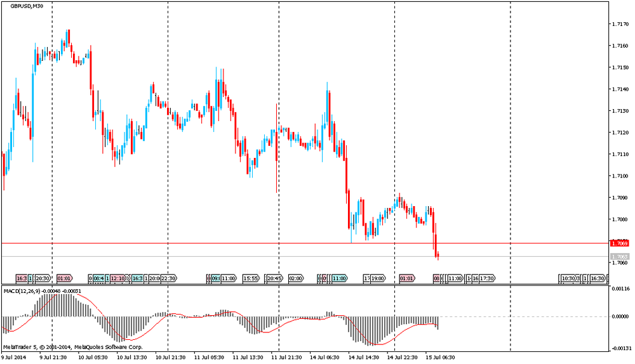635x364 pixels.
Task: Click the grey 1.7063 current price label
Action: 620,257
